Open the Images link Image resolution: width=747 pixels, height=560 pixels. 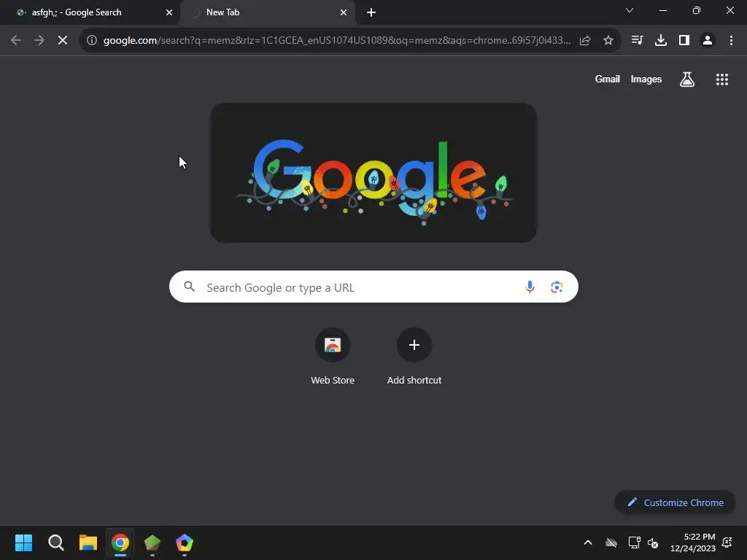click(646, 79)
